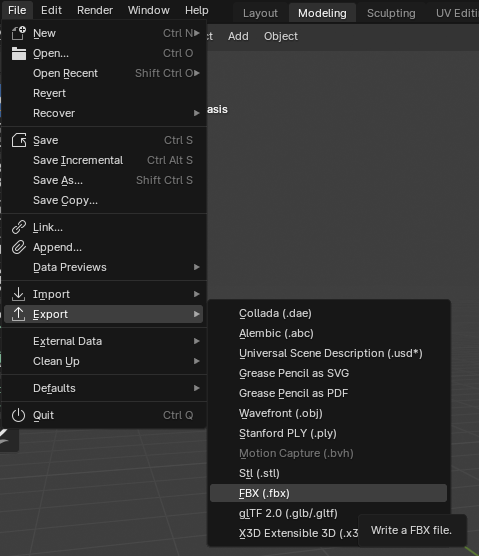This screenshot has height=556, width=479.
Task: Export Grease Pencil as SVG
Action: 328,373
